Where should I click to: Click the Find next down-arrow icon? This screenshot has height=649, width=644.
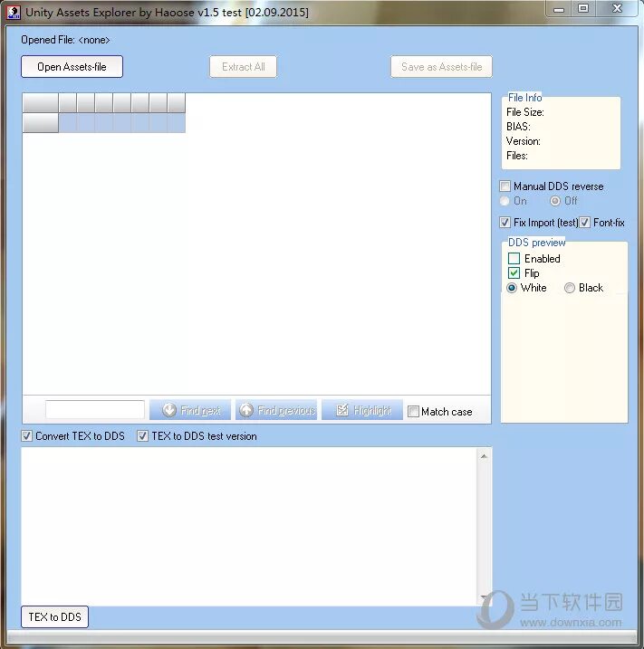click(169, 410)
